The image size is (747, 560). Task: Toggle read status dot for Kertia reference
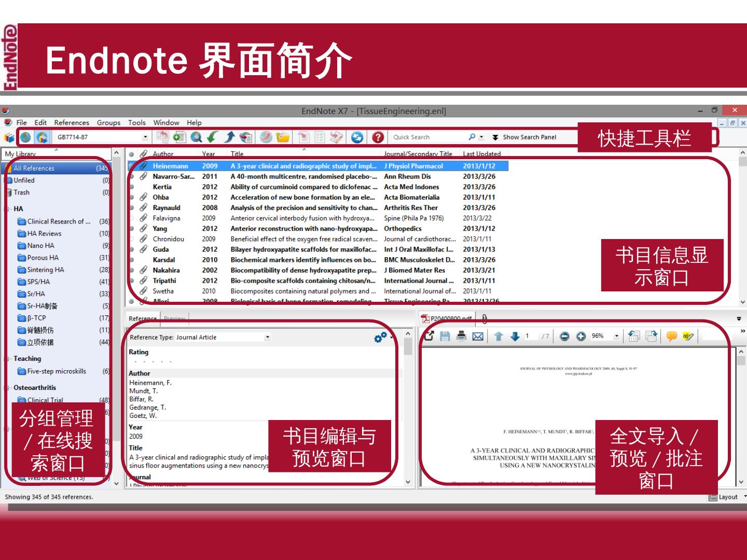pyautogui.click(x=131, y=187)
